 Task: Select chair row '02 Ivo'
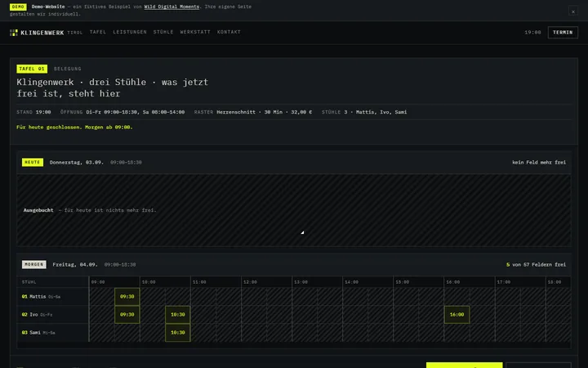click(53, 315)
